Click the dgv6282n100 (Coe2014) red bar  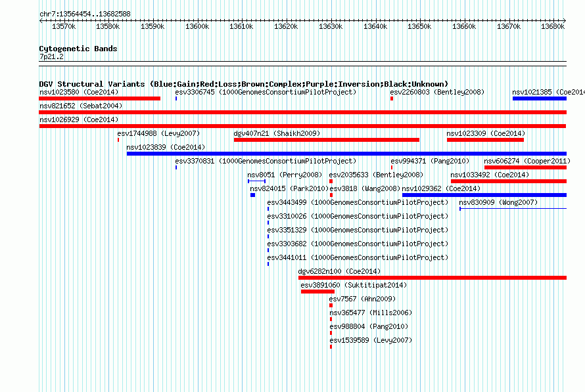433,278
